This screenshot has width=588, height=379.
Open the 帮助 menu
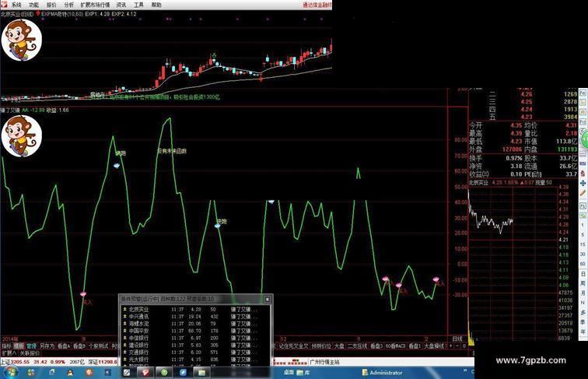tap(156, 5)
